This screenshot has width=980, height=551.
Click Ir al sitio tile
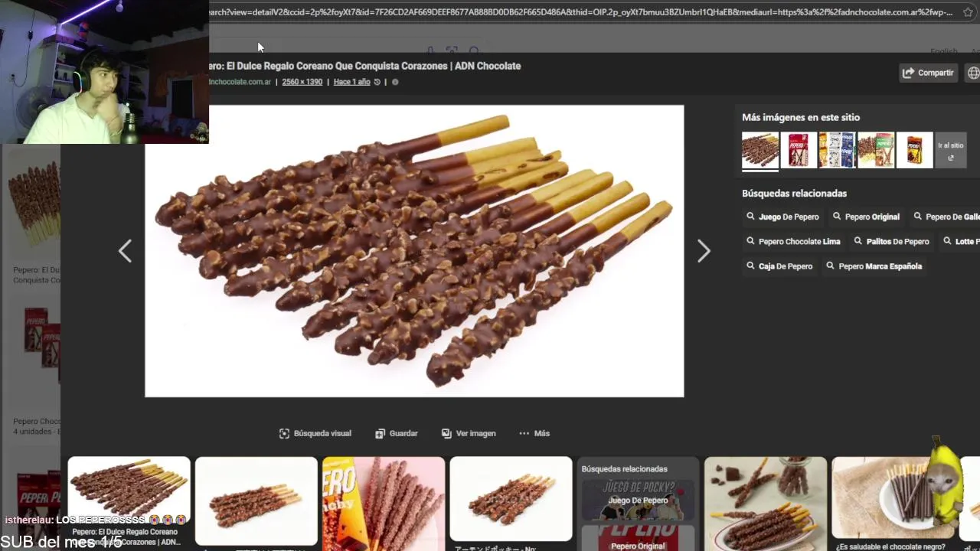pyautogui.click(x=951, y=150)
